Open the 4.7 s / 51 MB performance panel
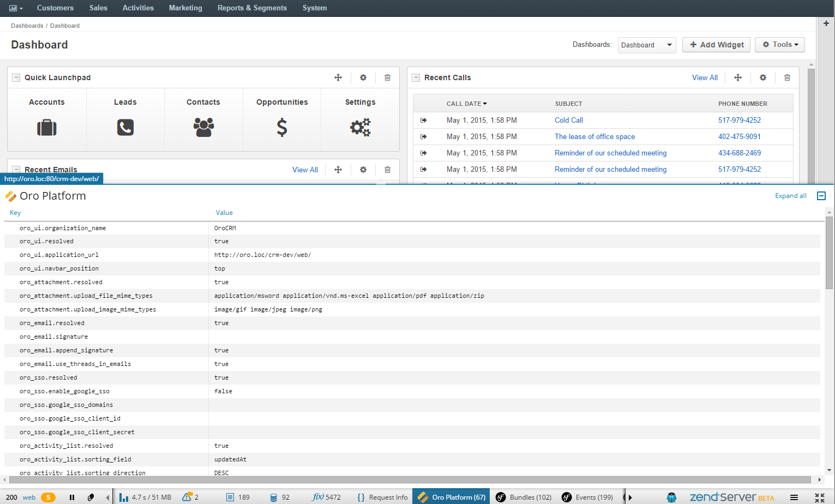 [x=146, y=497]
